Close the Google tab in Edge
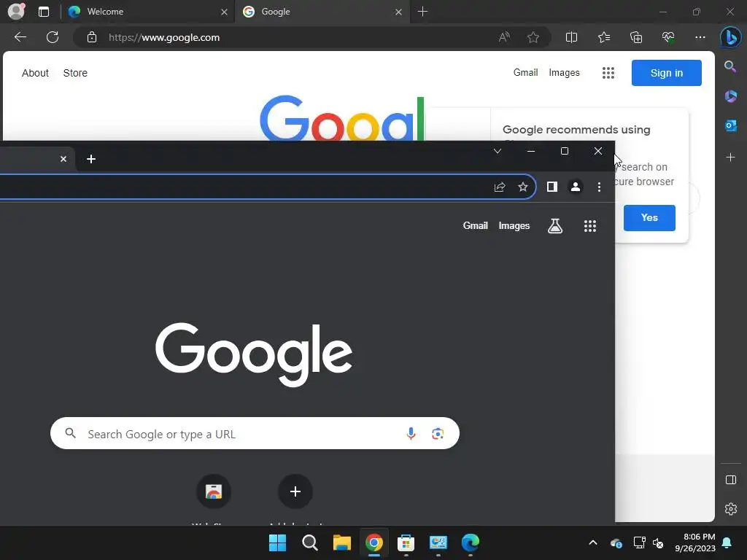Image resolution: width=747 pixels, height=560 pixels. [x=398, y=12]
